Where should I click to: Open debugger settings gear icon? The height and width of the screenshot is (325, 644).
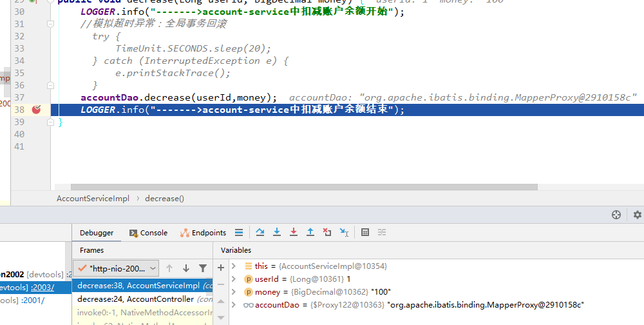click(x=638, y=214)
